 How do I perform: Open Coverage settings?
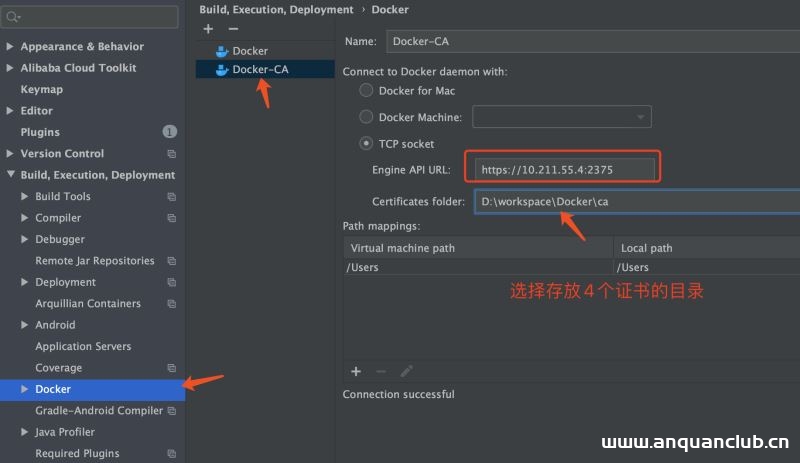(59, 368)
